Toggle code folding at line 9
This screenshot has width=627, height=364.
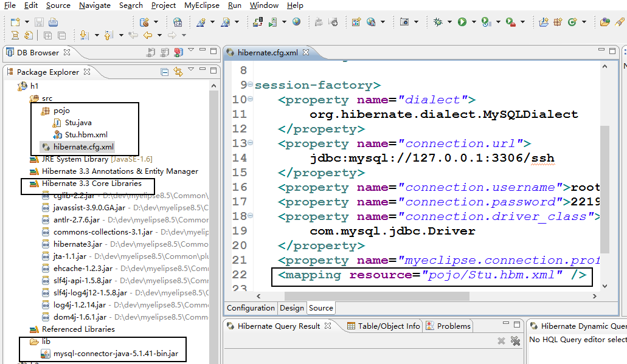click(x=250, y=84)
